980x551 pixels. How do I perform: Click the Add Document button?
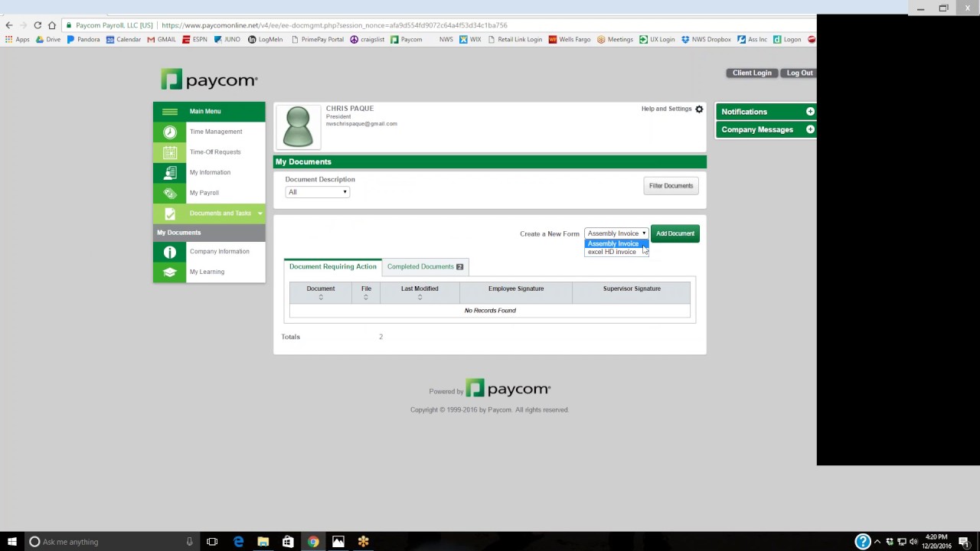pyautogui.click(x=675, y=233)
